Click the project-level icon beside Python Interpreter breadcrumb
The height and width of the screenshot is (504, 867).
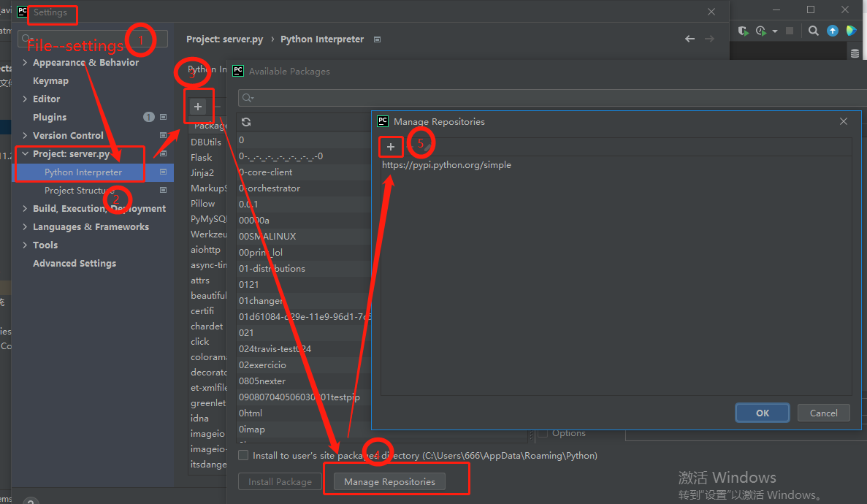[x=377, y=39]
